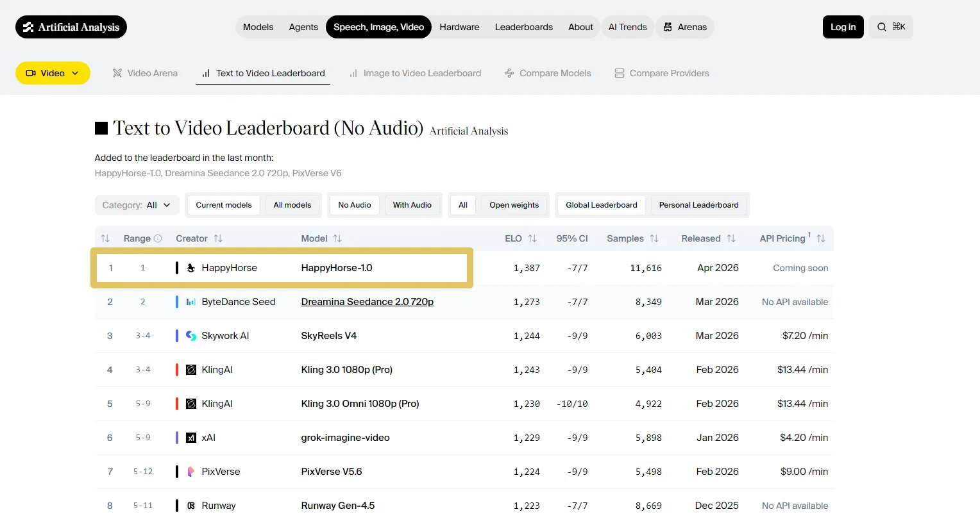Click the Arenas robot icon
The width and height of the screenshot is (980, 521).
coord(668,27)
